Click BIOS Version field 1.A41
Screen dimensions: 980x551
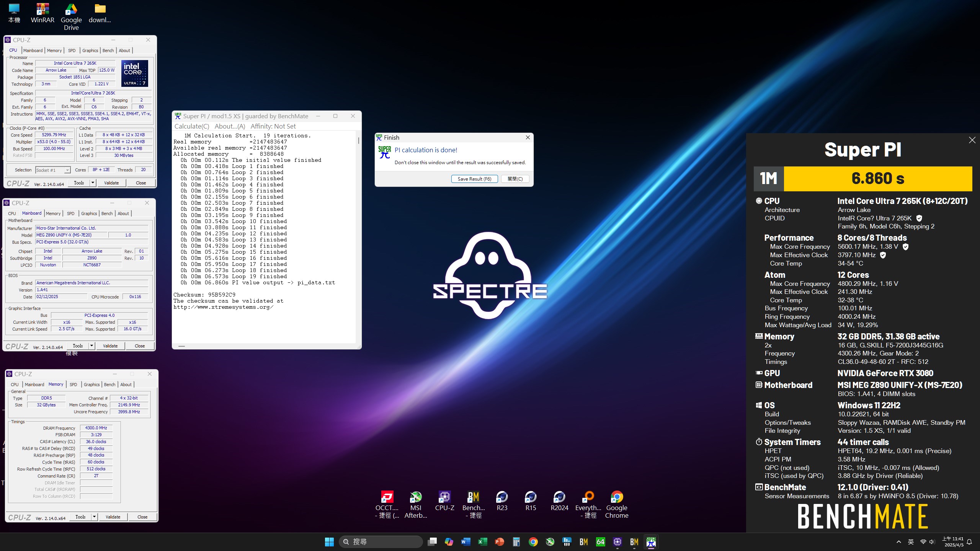[x=91, y=290]
